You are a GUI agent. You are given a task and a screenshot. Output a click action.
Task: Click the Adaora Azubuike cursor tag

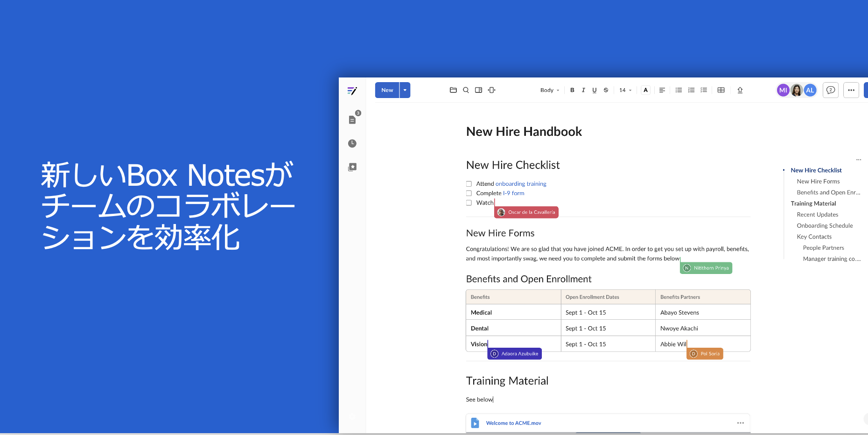point(514,354)
